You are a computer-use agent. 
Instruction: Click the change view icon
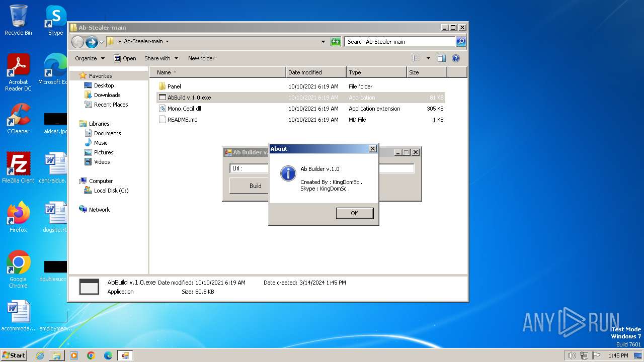(416, 58)
